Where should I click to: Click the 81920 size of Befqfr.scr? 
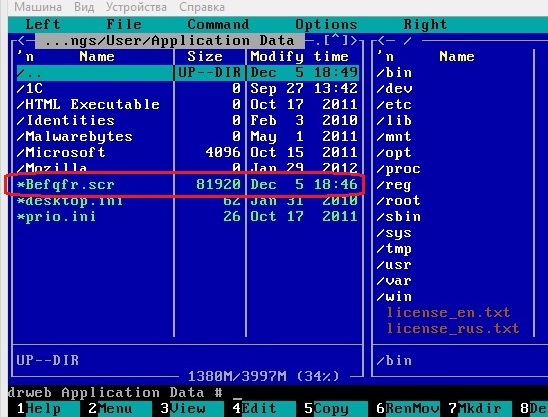coord(218,185)
